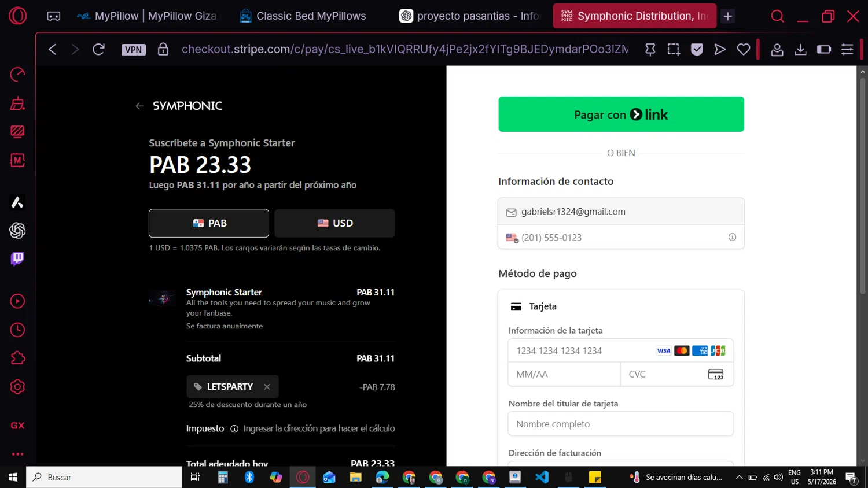Open sidebar setup three-dots icon
This screenshot has width=868, height=488.
17,454
